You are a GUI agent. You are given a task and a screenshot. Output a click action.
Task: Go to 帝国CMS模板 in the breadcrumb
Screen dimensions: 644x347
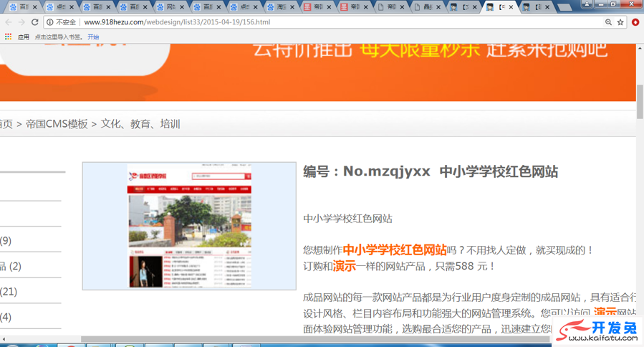pyautogui.click(x=57, y=124)
